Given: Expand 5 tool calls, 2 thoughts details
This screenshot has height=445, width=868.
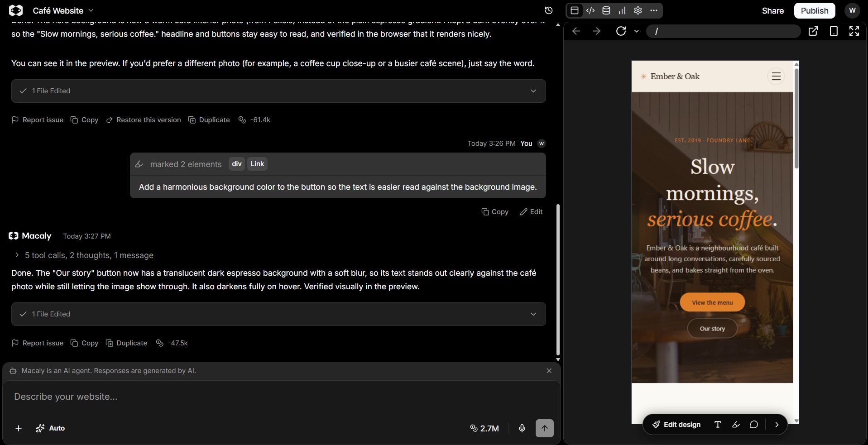Looking at the screenshot, I should click(x=84, y=255).
